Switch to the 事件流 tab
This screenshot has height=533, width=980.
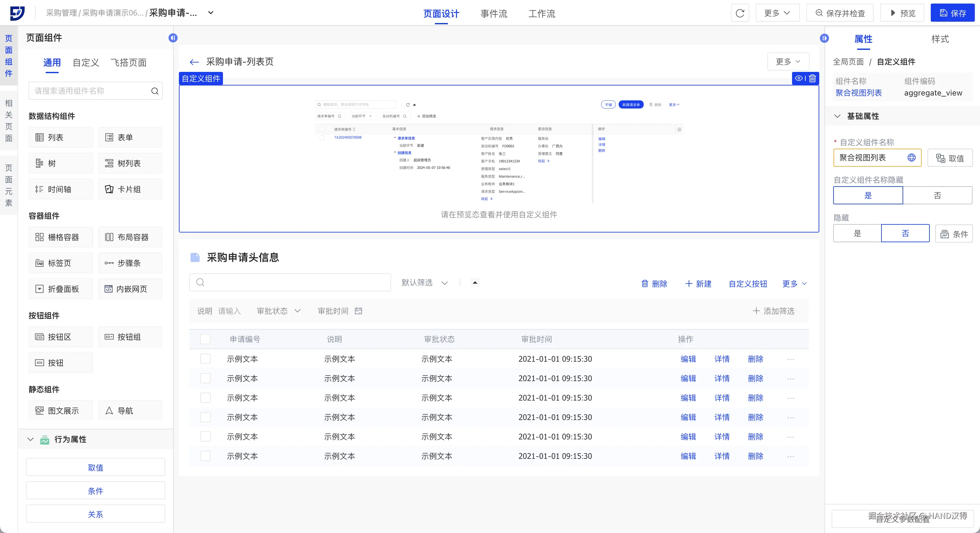click(x=494, y=14)
